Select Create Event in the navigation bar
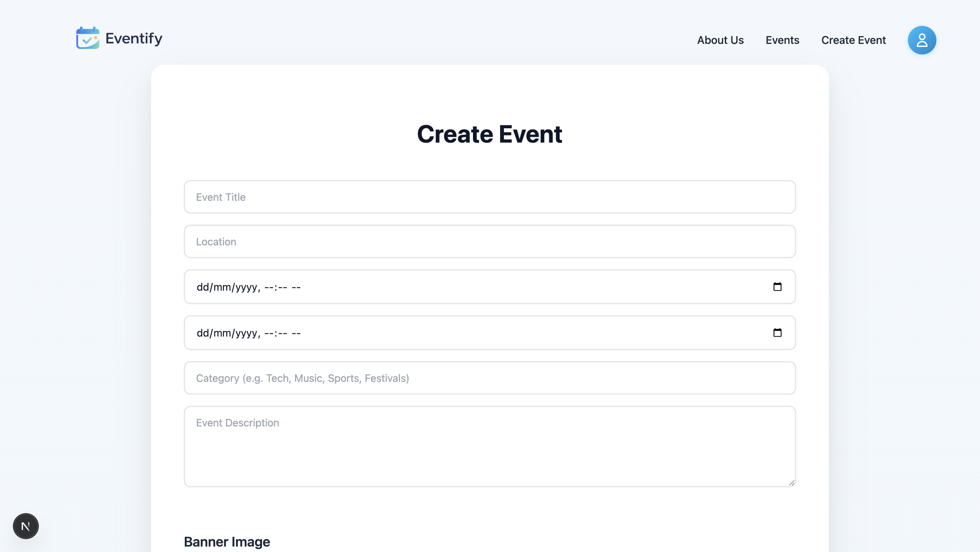Screen dimensions: 980x552 pyautogui.click(x=853, y=39)
